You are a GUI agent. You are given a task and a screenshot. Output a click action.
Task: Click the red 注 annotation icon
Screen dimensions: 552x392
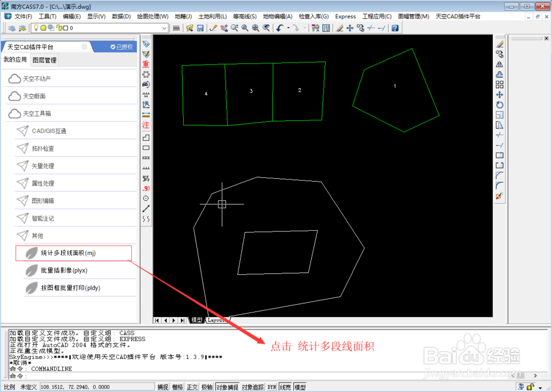click(x=146, y=125)
